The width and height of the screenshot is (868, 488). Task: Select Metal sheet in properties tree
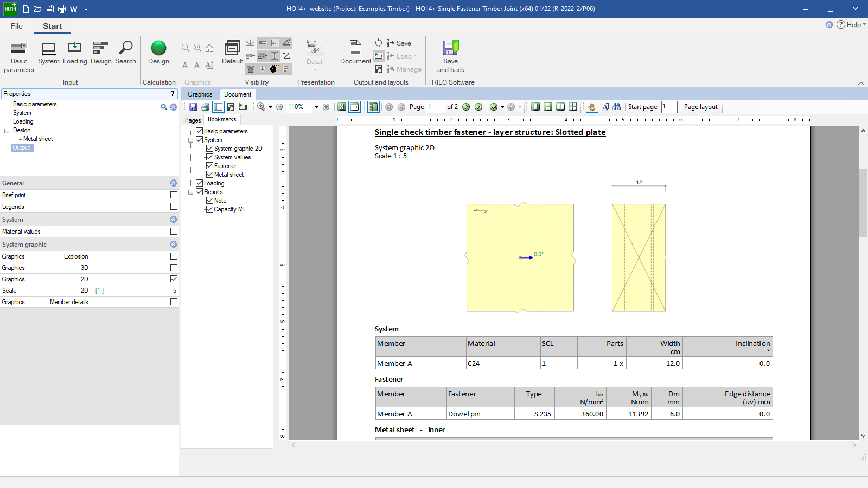(38, 139)
